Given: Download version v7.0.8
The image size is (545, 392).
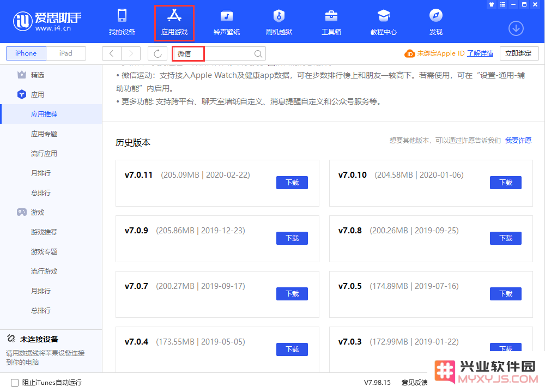Looking at the screenshot, I should tap(506, 238).
